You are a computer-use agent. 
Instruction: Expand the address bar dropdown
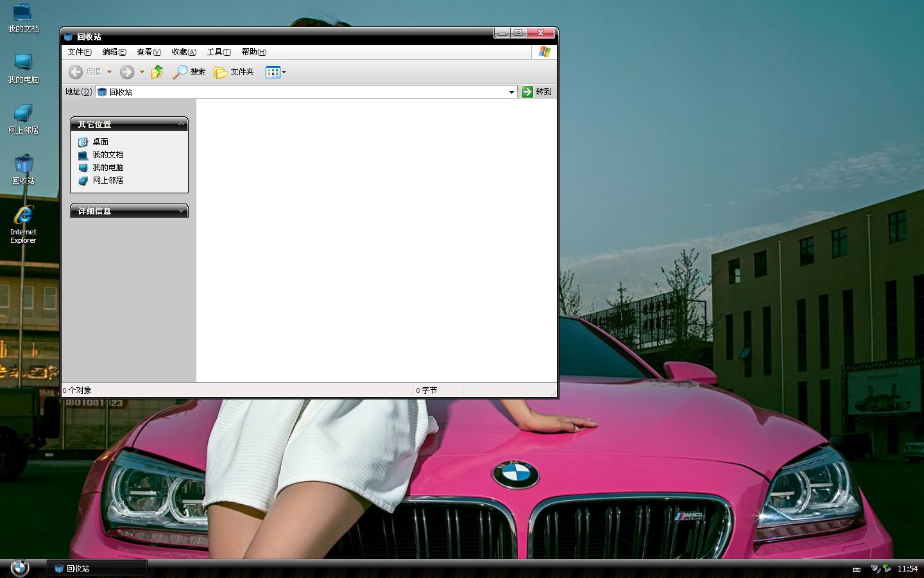[x=511, y=92]
